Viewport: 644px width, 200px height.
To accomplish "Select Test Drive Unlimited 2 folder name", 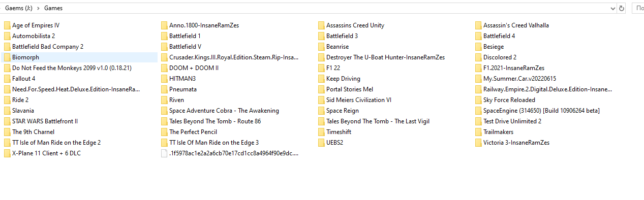I will point(512,121).
